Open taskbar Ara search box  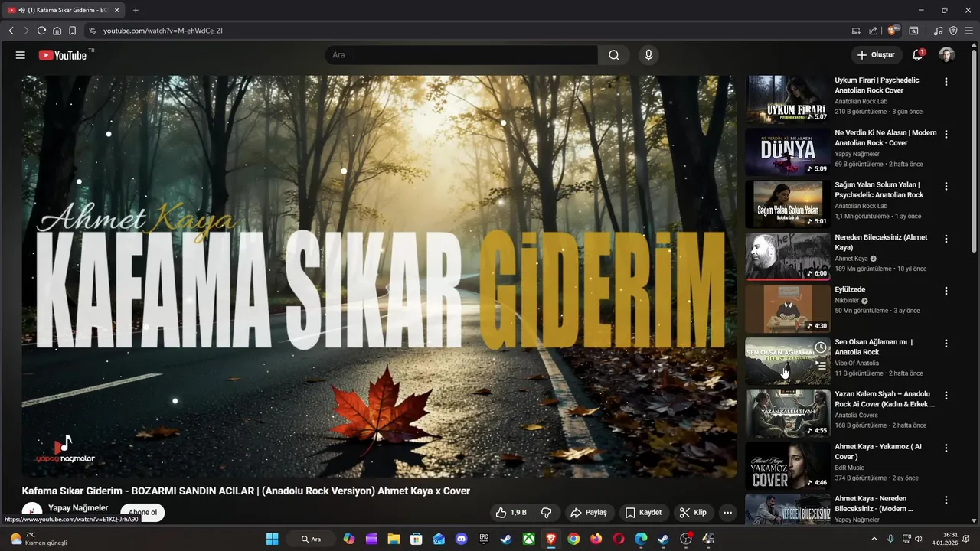pos(312,539)
